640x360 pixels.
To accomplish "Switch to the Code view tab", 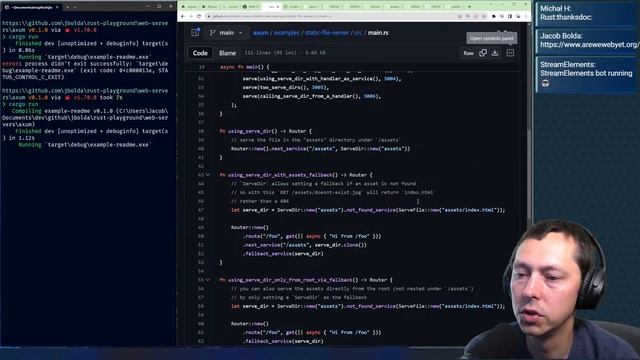I will point(200,53).
